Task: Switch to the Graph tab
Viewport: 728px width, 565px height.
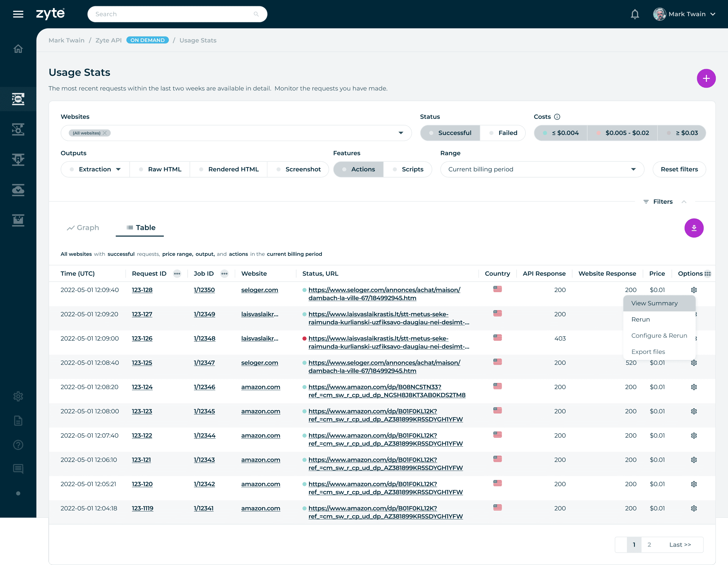Action: click(x=83, y=228)
